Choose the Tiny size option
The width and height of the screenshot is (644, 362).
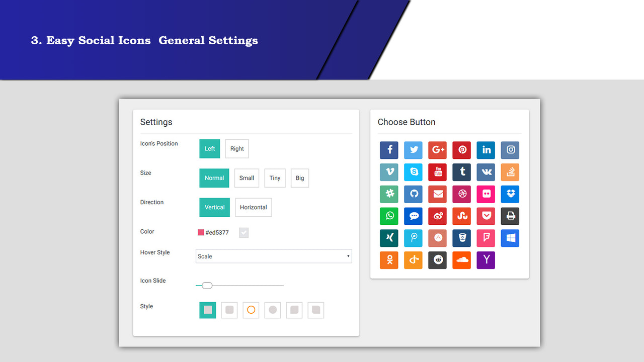click(275, 178)
